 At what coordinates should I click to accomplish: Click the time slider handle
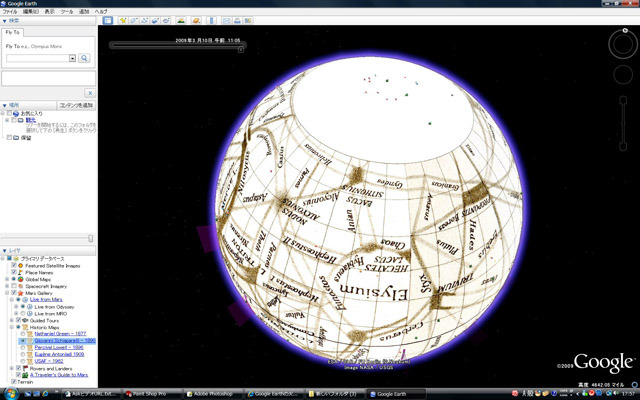pyautogui.click(x=241, y=49)
